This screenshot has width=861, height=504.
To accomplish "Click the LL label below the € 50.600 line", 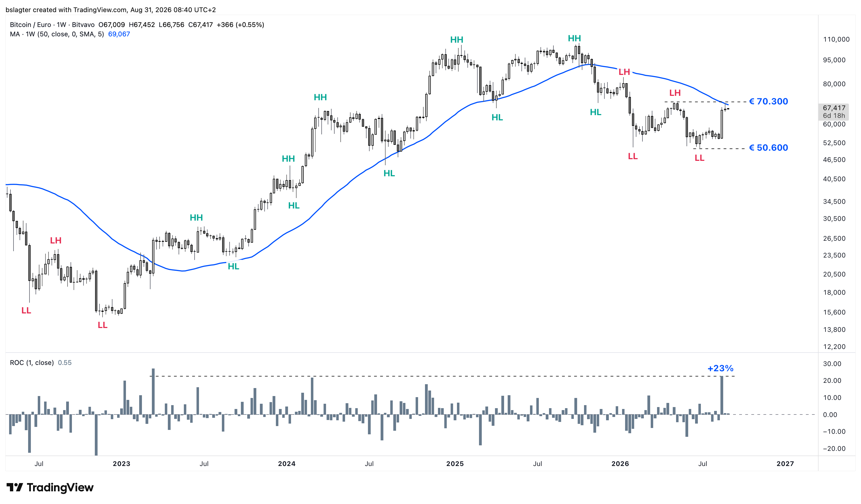I will (699, 158).
